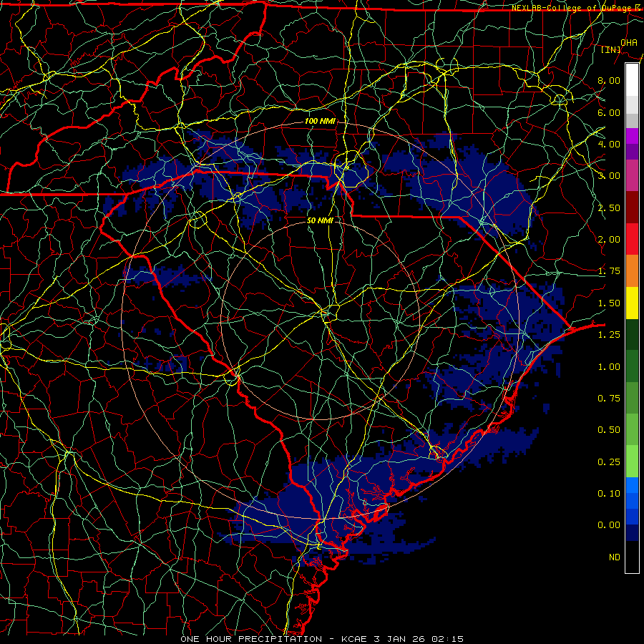The width and height of the screenshot is (644, 644).
Task: Click the '1.25' legend value
Action: pos(609,335)
